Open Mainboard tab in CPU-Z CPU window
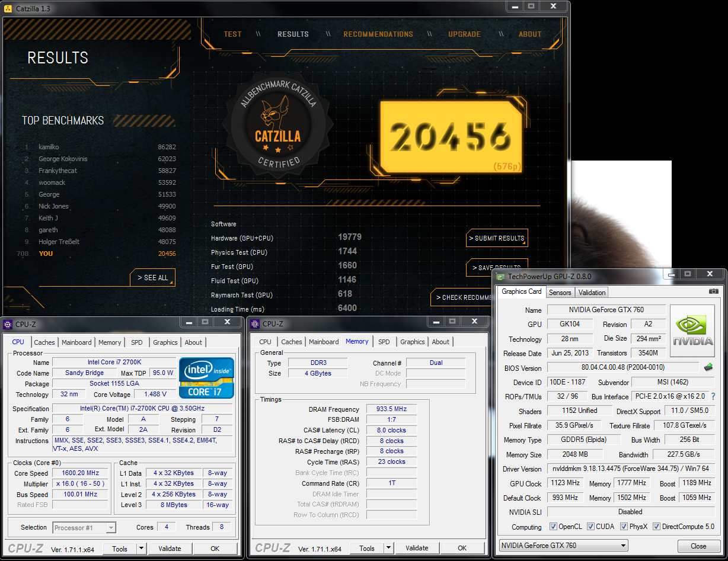 pos(77,342)
